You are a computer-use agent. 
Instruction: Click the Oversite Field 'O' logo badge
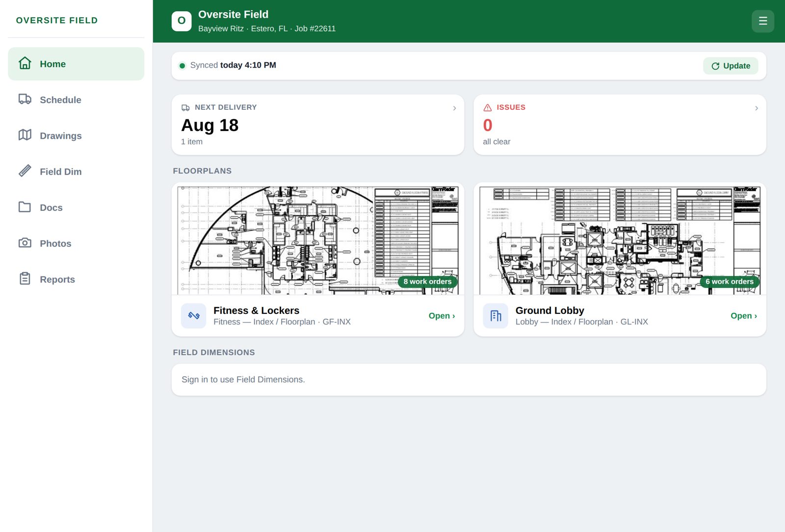[x=182, y=21]
